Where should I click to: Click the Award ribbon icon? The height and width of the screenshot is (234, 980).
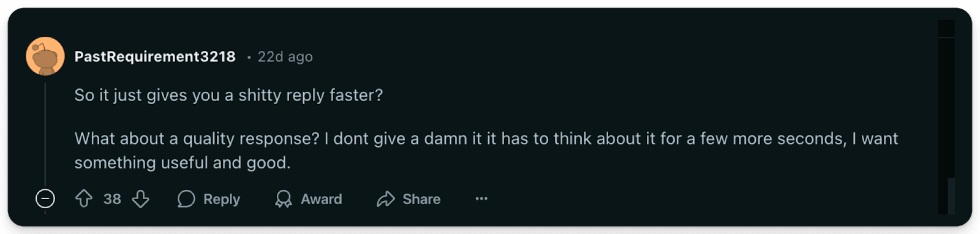[x=284, y=199]
